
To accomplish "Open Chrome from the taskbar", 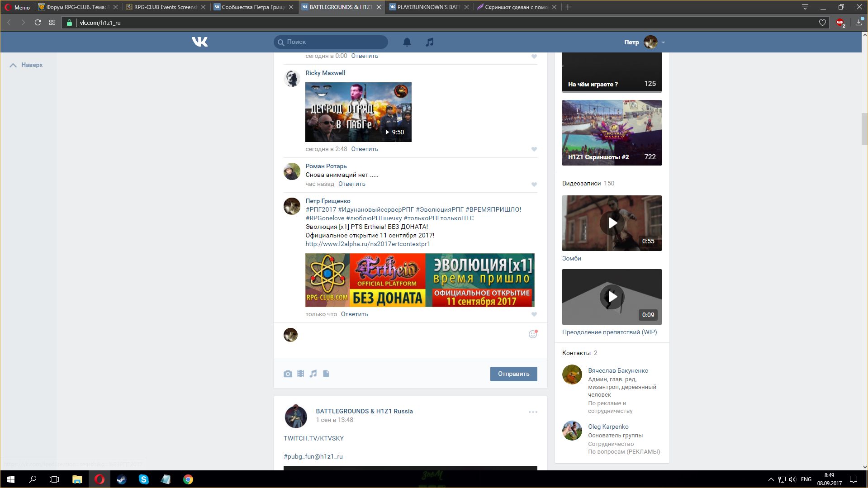I will (188, 479).
